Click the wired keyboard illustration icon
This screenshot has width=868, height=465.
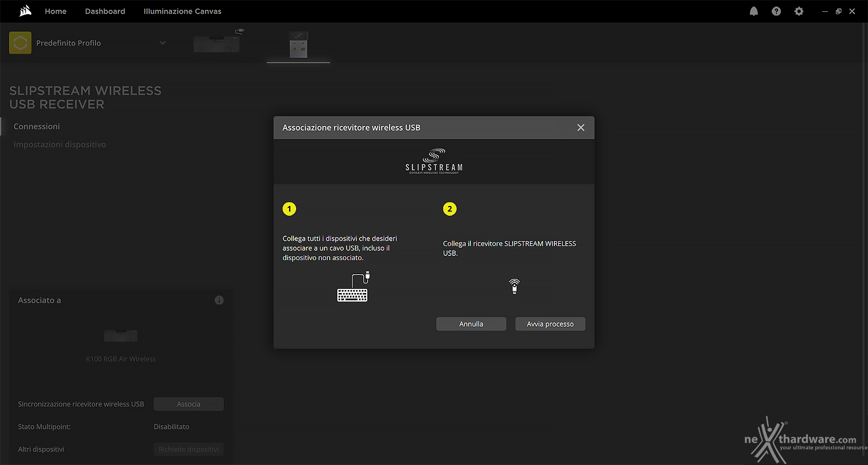(x=353, y=287)
